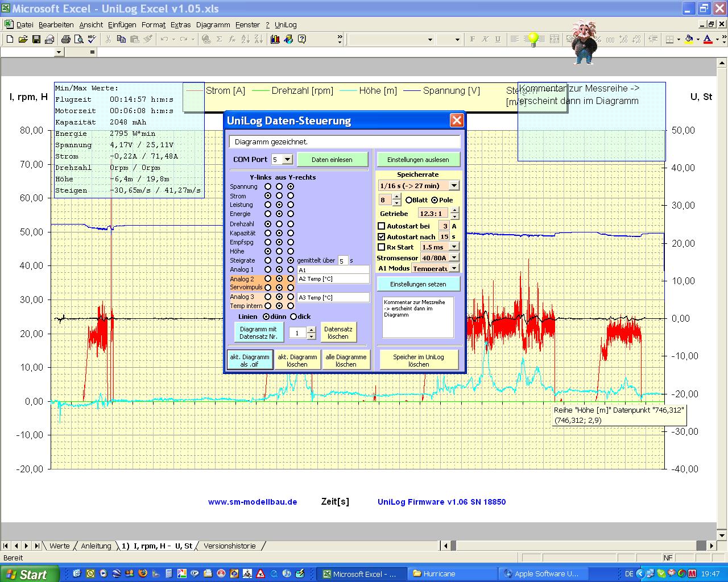
Task: Click the Fill Color paint bucket swatch
Action: click(689, 39)
